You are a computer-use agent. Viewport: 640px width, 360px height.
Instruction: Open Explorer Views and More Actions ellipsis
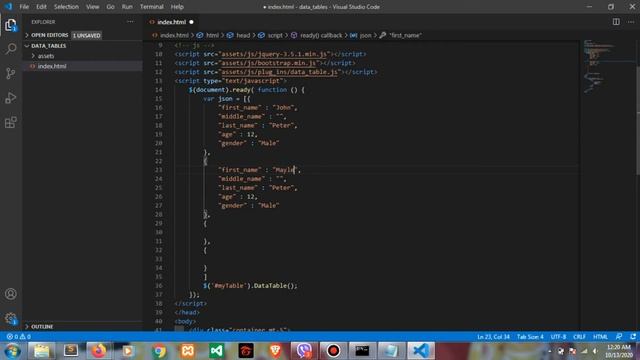130,22
